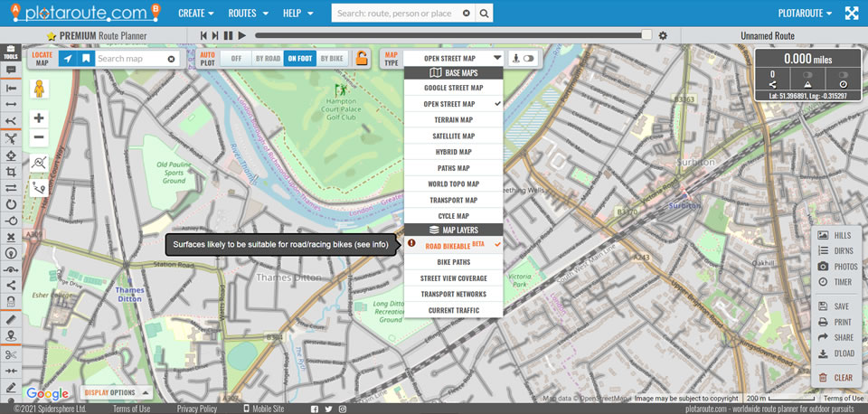
Task: Choose Google Street Map base map
Action: [x=453, y=88]
